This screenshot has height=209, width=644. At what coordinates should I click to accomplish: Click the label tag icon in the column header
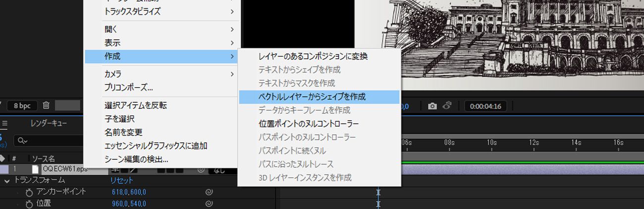click(x=2, y=158)
